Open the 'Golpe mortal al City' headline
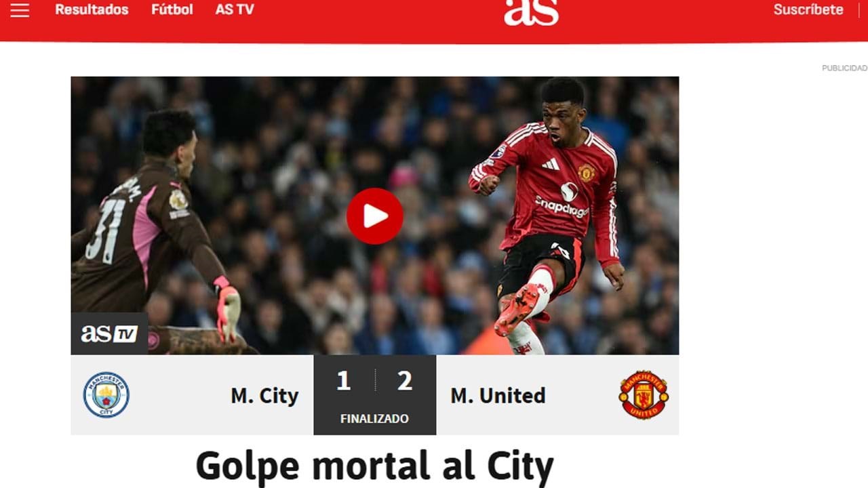 coord(374,466)
